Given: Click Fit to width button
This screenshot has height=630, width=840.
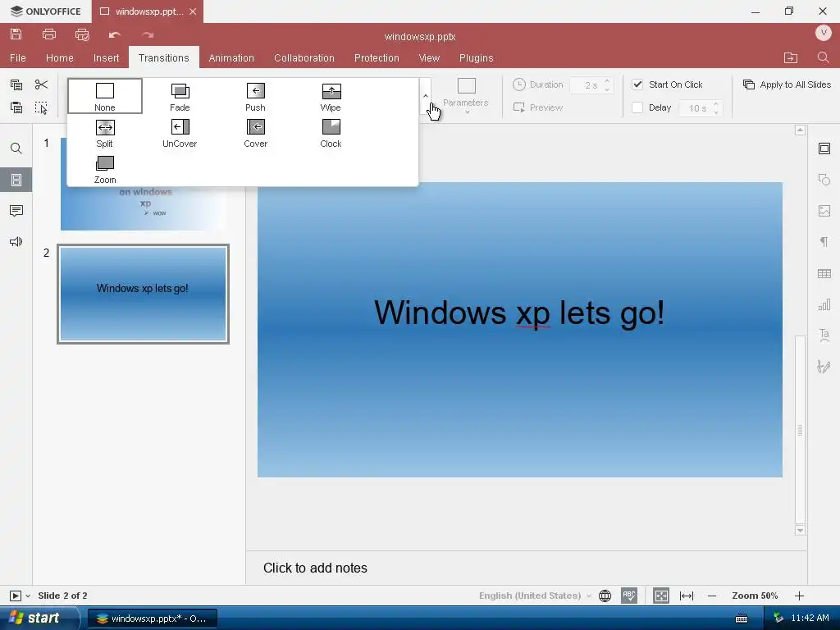Looking at the screenshot, I should tap(687, 596).
